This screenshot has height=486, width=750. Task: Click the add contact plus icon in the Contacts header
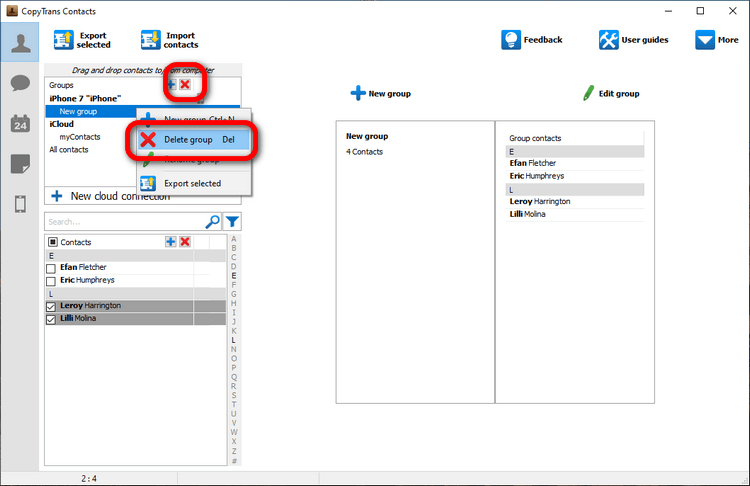pyautogui.click(x=171, y=242)
